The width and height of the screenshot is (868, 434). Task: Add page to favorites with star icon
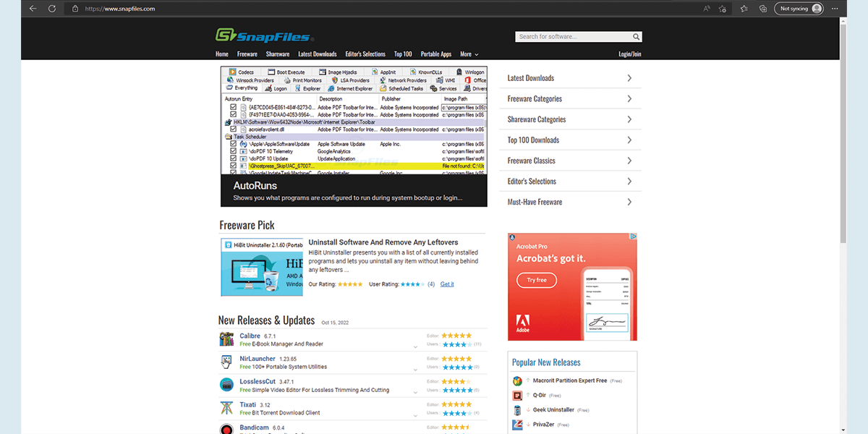coord(723,9)
